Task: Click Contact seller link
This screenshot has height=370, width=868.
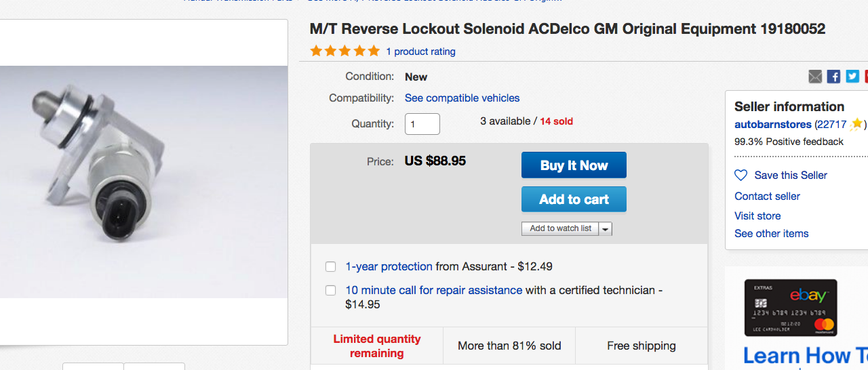Action: [x=767, y=197]
